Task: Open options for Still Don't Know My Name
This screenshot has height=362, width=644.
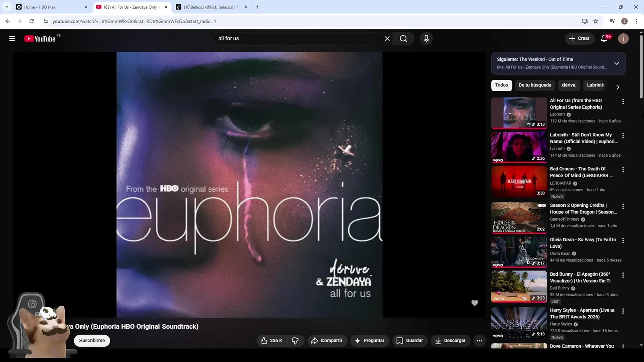Action: [623, 136]
